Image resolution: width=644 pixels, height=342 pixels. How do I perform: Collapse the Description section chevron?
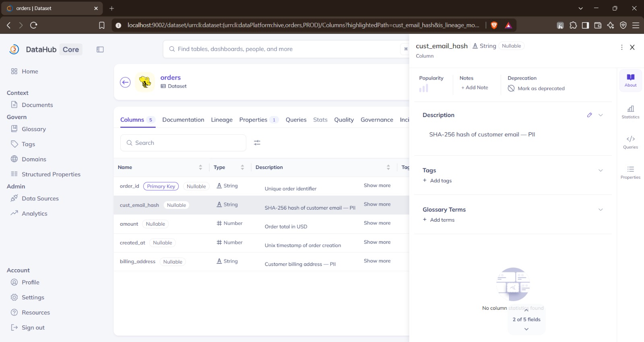pyautogui.click(x=601, y=115)
